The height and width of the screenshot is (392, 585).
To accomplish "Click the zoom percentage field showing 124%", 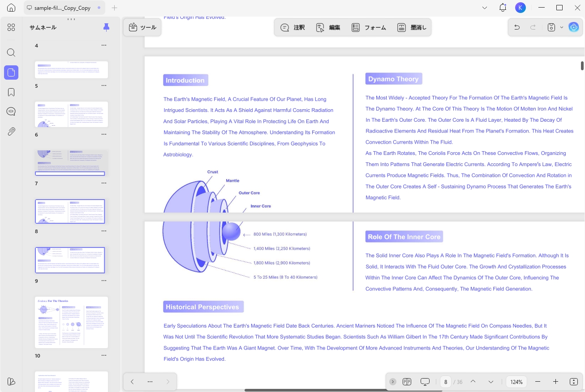I will click(x=516, y=382).
